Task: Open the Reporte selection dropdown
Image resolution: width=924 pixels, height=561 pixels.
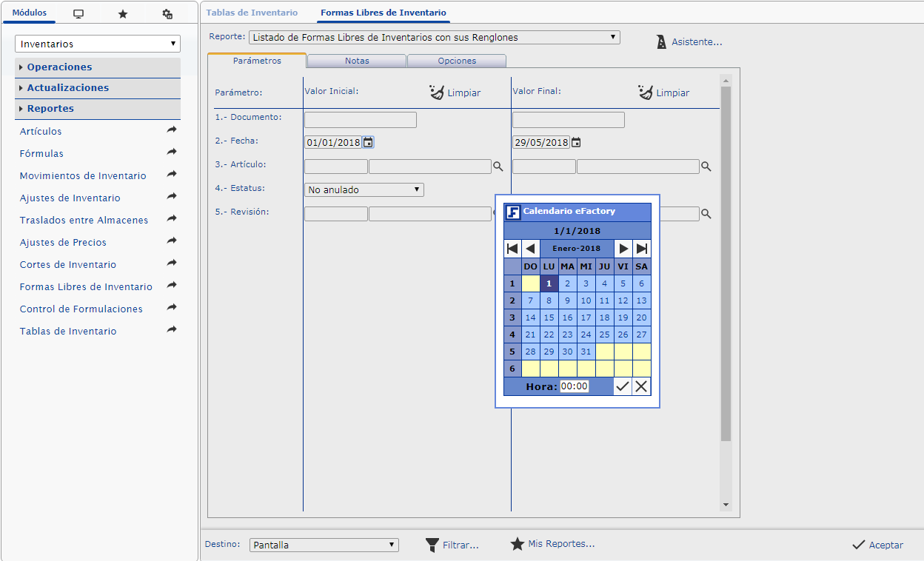Action: click(x=435, y=37)
